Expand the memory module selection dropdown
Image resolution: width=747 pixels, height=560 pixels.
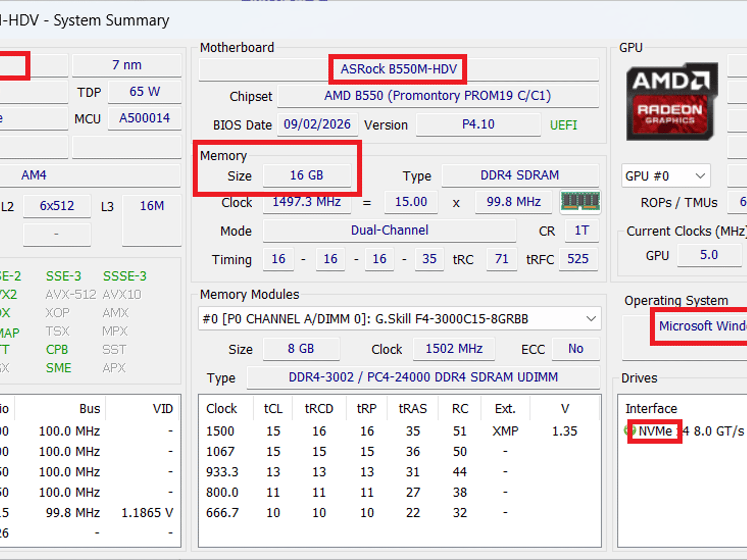click(x=399, y=319)
